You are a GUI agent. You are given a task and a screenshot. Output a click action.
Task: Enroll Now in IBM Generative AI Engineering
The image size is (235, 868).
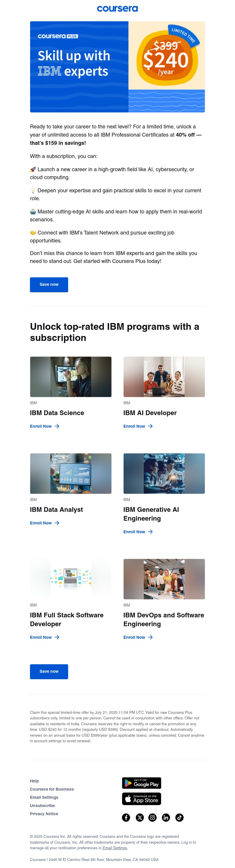(x=138, y=532)
